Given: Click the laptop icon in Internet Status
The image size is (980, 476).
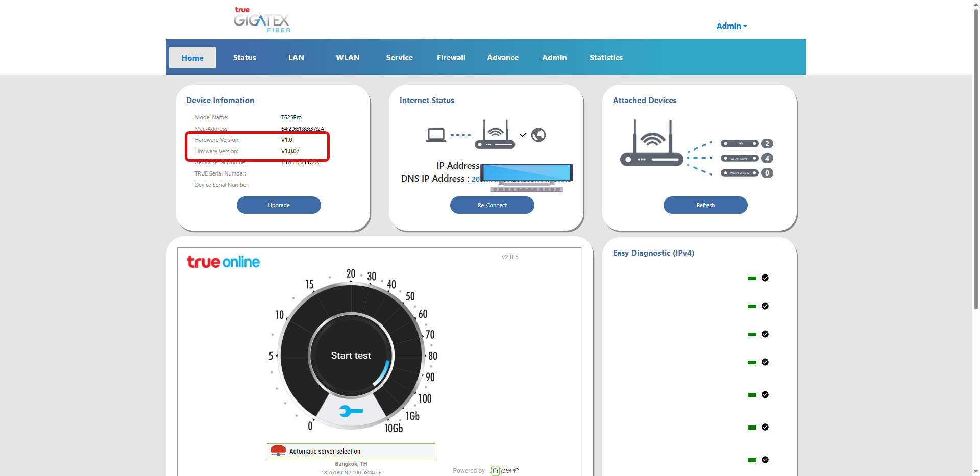Looking at the screenshot, I should pos(436,135).
